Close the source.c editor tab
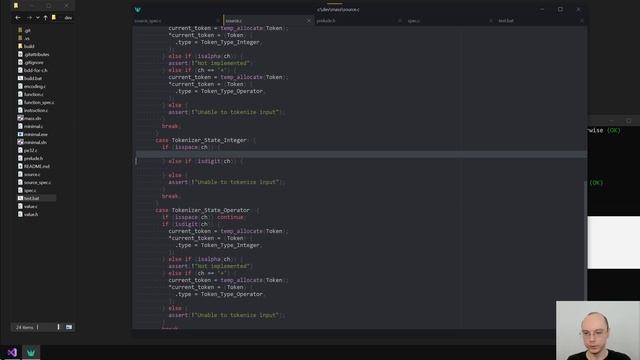 click(309, 21)
